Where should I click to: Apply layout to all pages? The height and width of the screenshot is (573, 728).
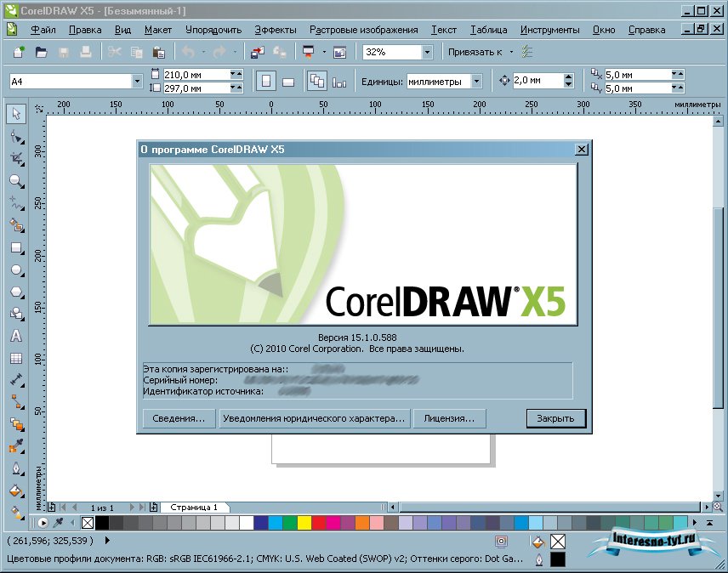pyautogui.click(x=317, y=82)
